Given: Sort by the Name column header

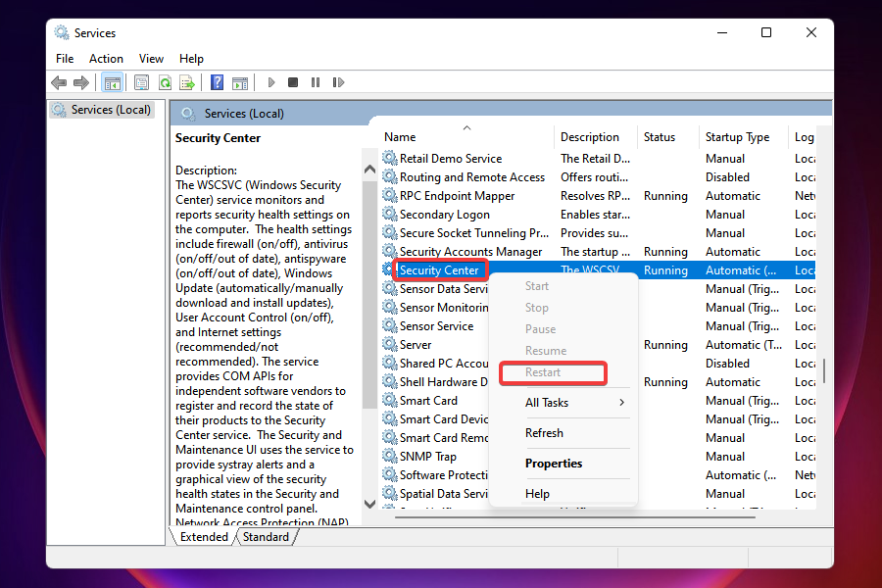Looking at the screenshot, I should click(466, 137).
